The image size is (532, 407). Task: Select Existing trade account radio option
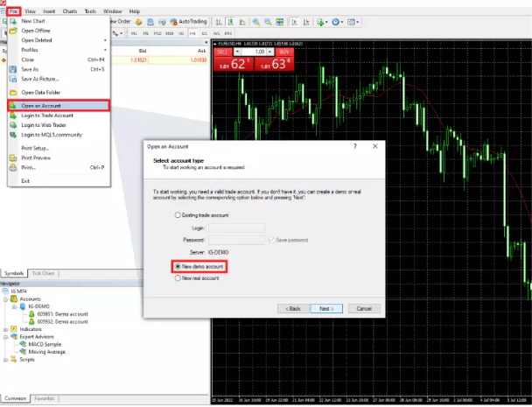click(178, 215)
